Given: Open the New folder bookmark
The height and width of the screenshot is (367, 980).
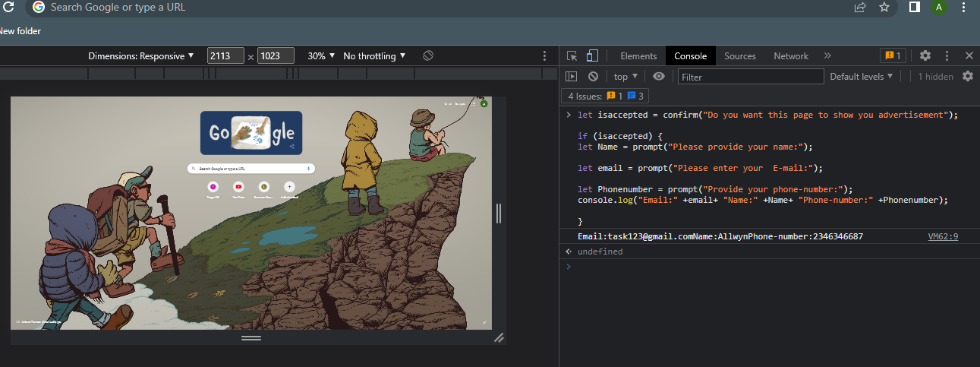Looking at the screenshot, I should tap(20, 31).
